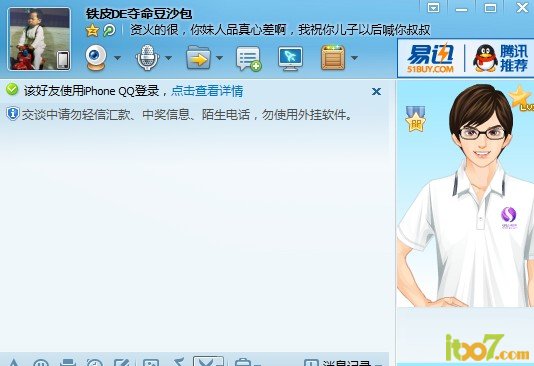Open the send file folder icon
The width and height of the screenshot is (534, 366).
pyautogui.click(x=198, y=58)
